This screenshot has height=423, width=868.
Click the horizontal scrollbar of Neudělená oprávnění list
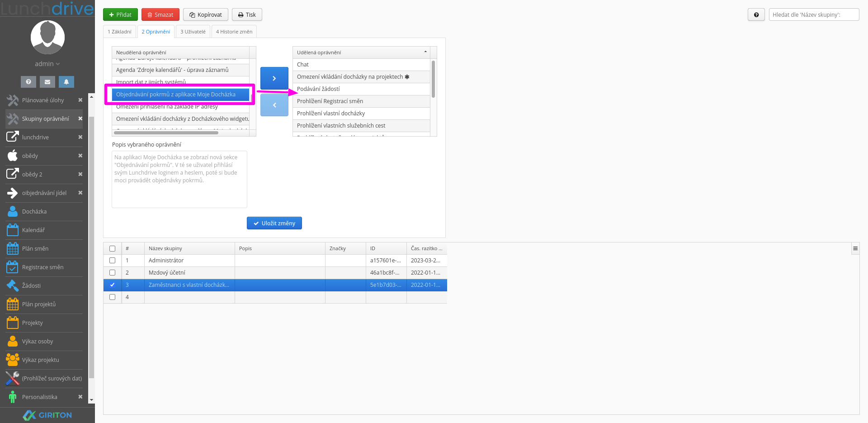pyautogui.click(x=166, y=133)
